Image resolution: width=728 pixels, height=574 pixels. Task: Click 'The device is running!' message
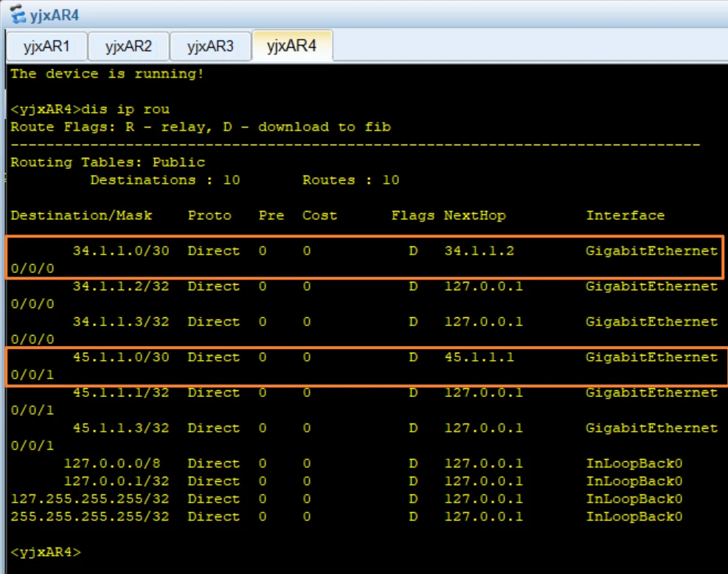tap(107, 74)
